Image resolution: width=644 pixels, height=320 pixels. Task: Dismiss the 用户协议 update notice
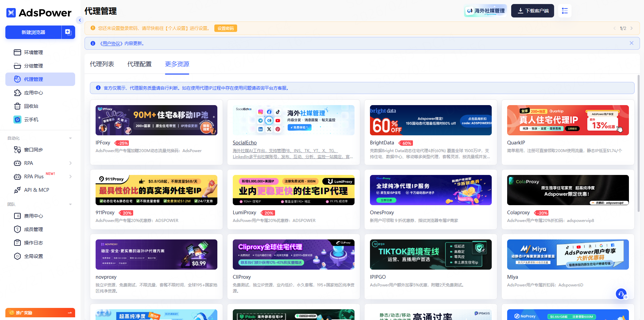[x=632, y=43]
